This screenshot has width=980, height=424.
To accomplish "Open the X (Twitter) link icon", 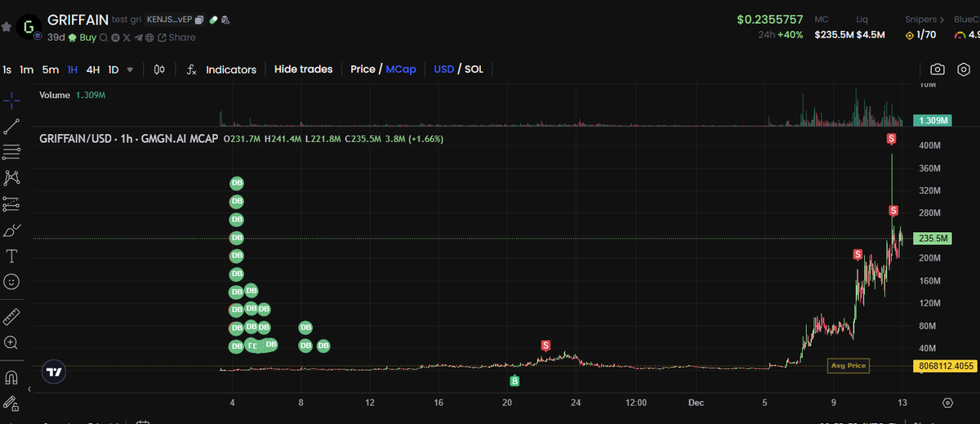I will click(x=127, y=38).
